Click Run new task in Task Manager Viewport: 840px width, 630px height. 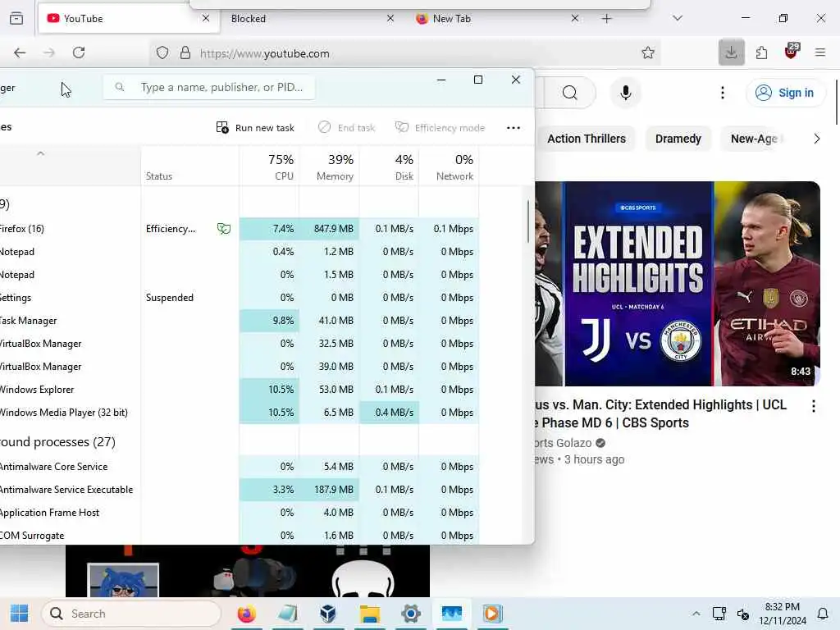[255, 127]
